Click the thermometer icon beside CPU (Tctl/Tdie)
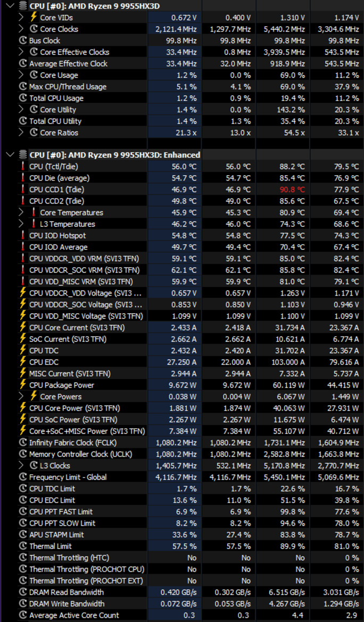 pos(23,167)
